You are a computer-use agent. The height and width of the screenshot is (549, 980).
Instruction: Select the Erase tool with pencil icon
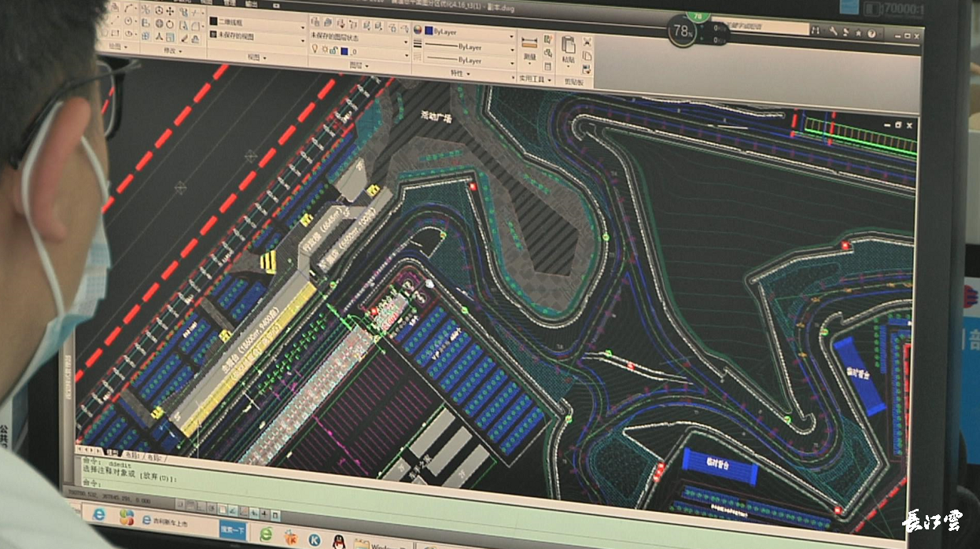coord(184,38)
